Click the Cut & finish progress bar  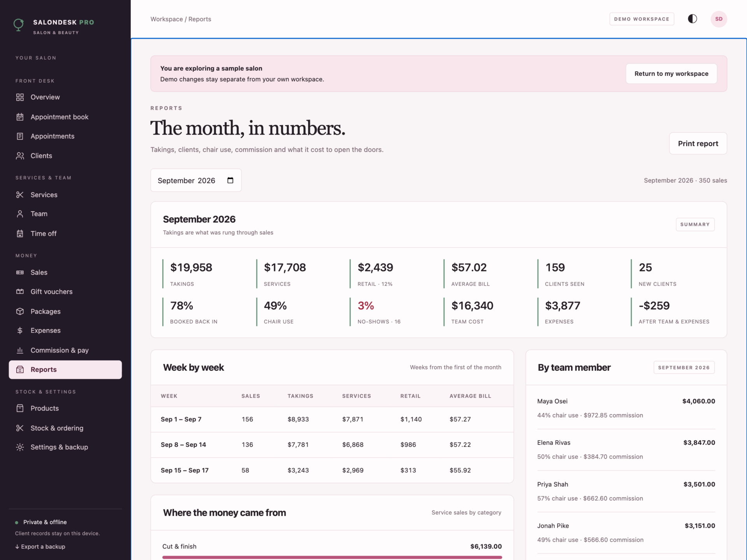pos(332,557)
